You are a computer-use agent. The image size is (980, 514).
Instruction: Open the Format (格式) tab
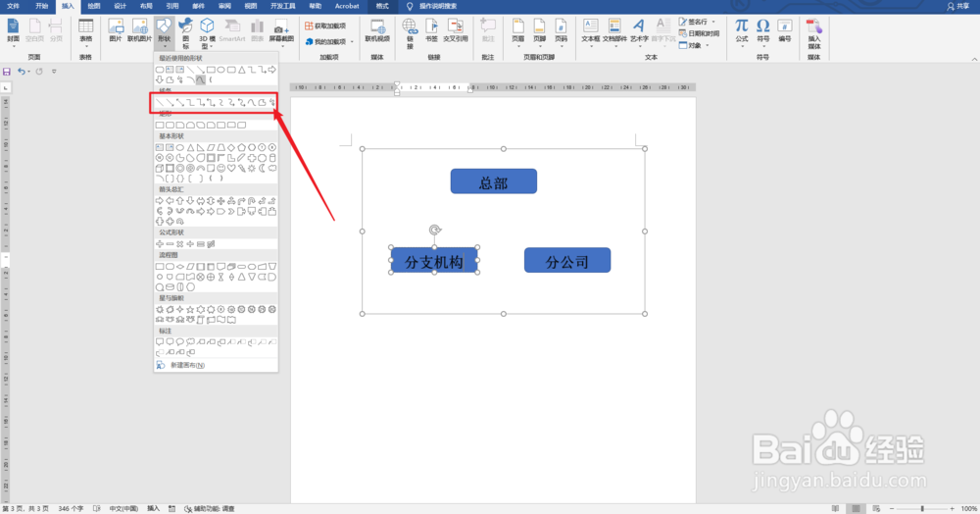pyautogui.click(x=382, y=6)
